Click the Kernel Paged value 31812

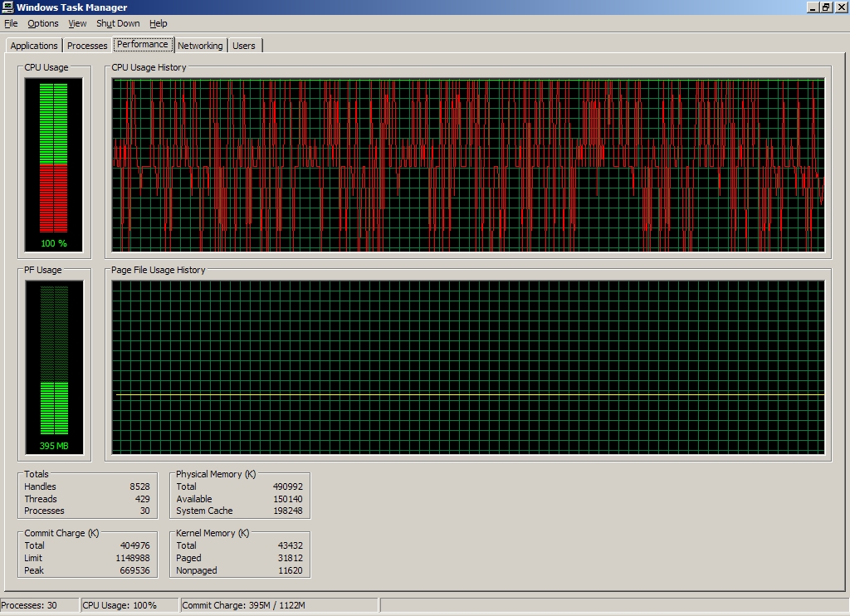(x=290, y=558)
